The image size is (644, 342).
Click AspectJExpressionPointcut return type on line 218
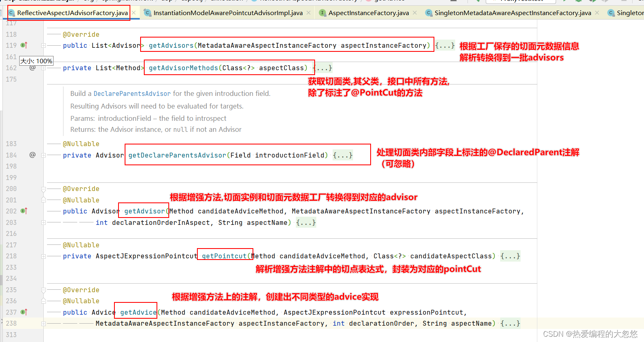147,256
